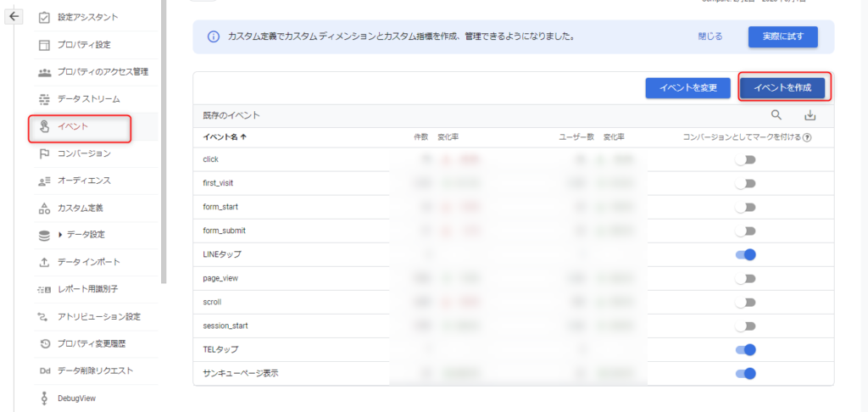This screenshot has height=412, width=868.
Task: Click the アトリビューション設定 path icon
Action: pyautogui.click(x=44, y=317)
